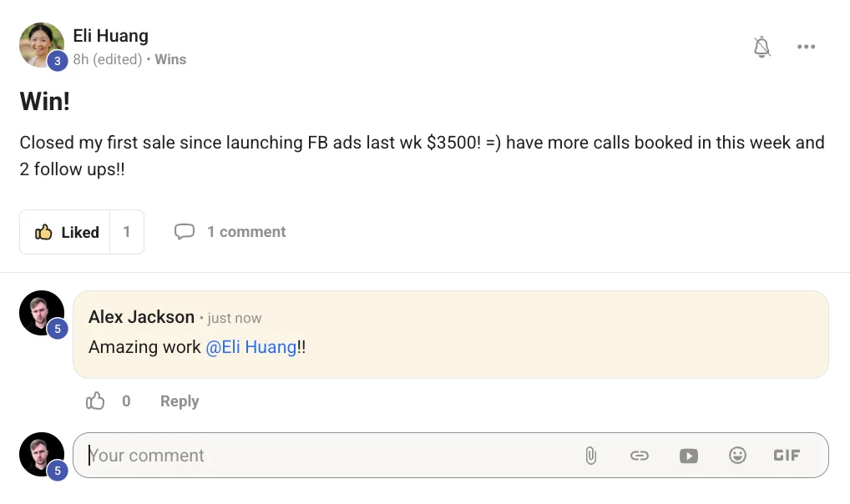The height and width of the screenshot is (504, 850).
Task: Toggle the Liked button on the post
Action: pos(67,232)
